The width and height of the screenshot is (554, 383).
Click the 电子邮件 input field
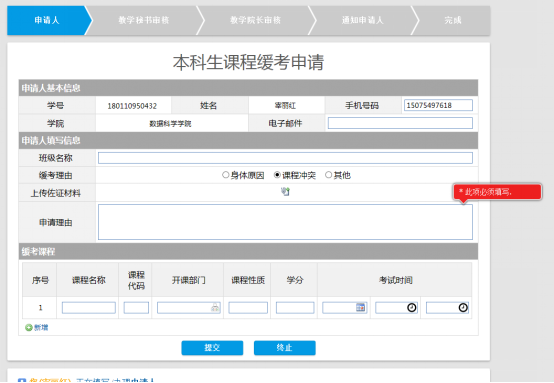pyautogui.click(x=400, y=123)
